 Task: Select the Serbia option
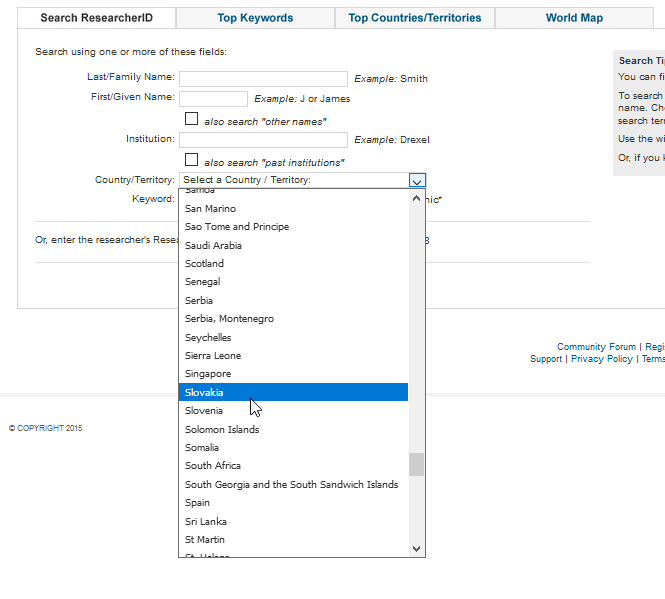[x=293, y=301]
